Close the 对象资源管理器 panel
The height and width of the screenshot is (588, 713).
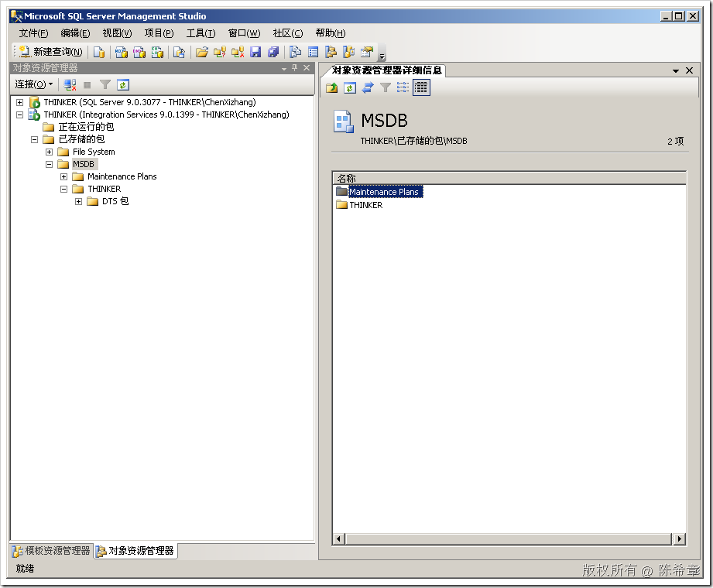pyautogui.click(x=307, y=68)
